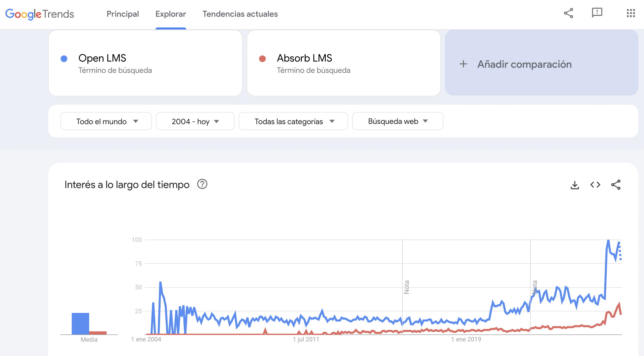
Task: Click the Google Trends logo
Action: [x=40, y=14]
